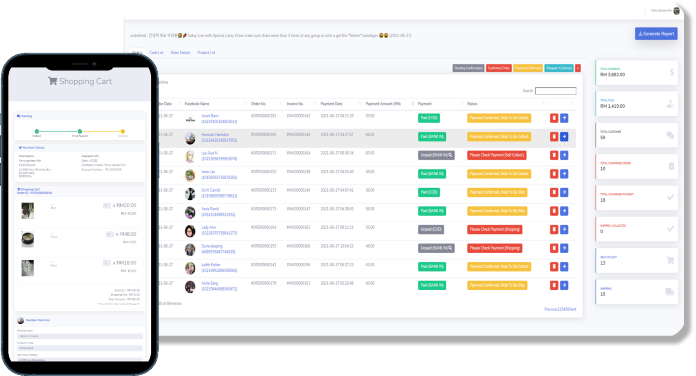Click quantity box beside RM18.00 on phone
This screenshot has width=696, height=376.
tap(107, 263)
